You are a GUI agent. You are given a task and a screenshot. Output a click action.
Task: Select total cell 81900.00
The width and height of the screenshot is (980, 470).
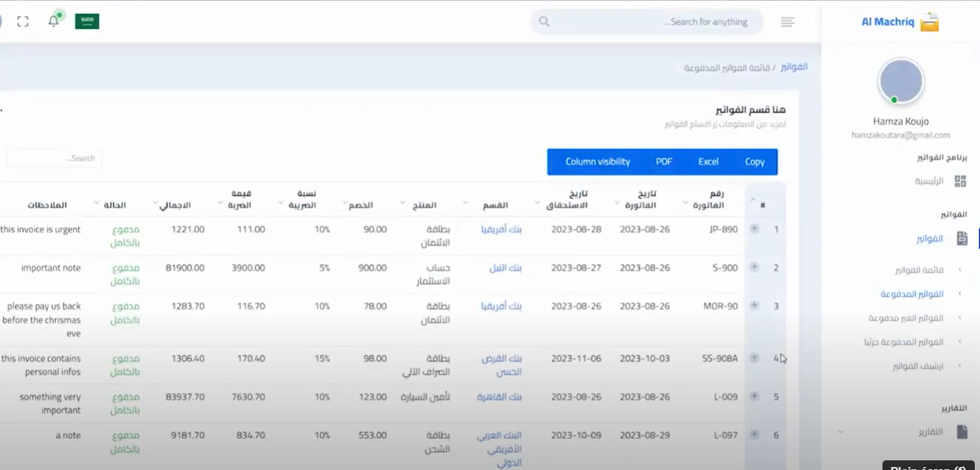[185, 268]
